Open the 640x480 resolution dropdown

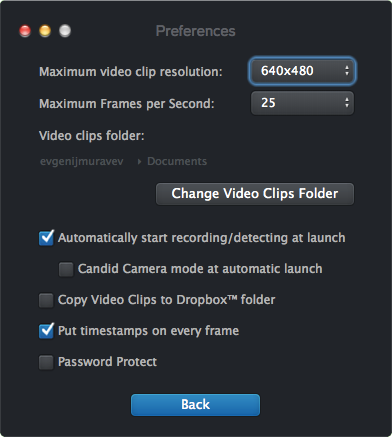(x=302, y=71)
